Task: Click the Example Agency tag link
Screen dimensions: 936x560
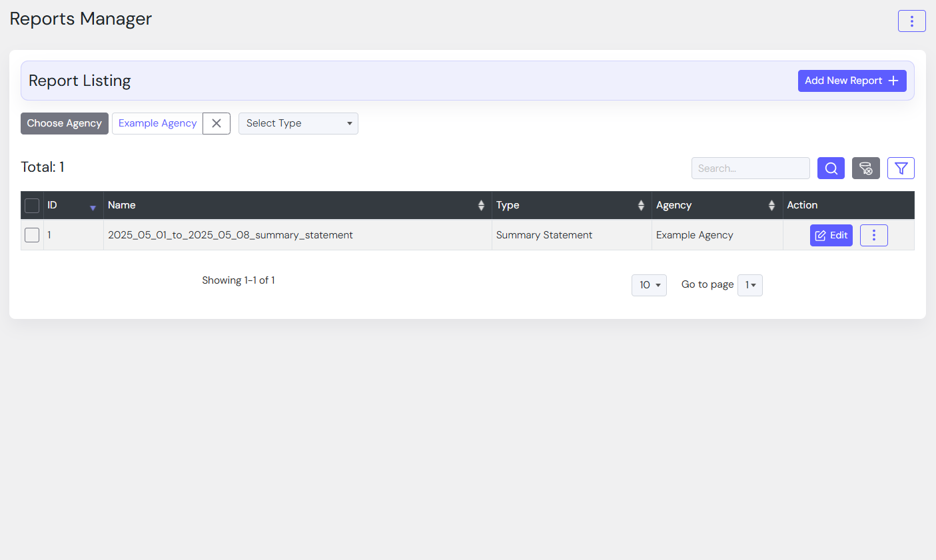Action: pos(157,123)
